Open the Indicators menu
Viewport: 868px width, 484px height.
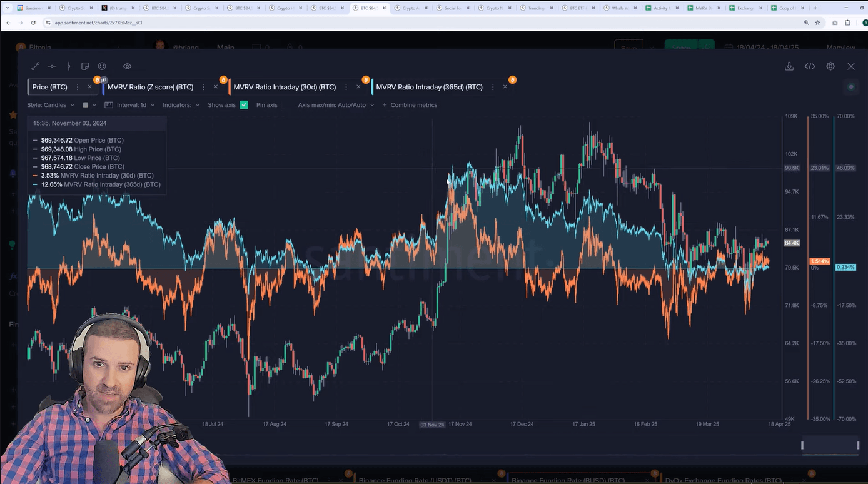click(x=181, y=105)
